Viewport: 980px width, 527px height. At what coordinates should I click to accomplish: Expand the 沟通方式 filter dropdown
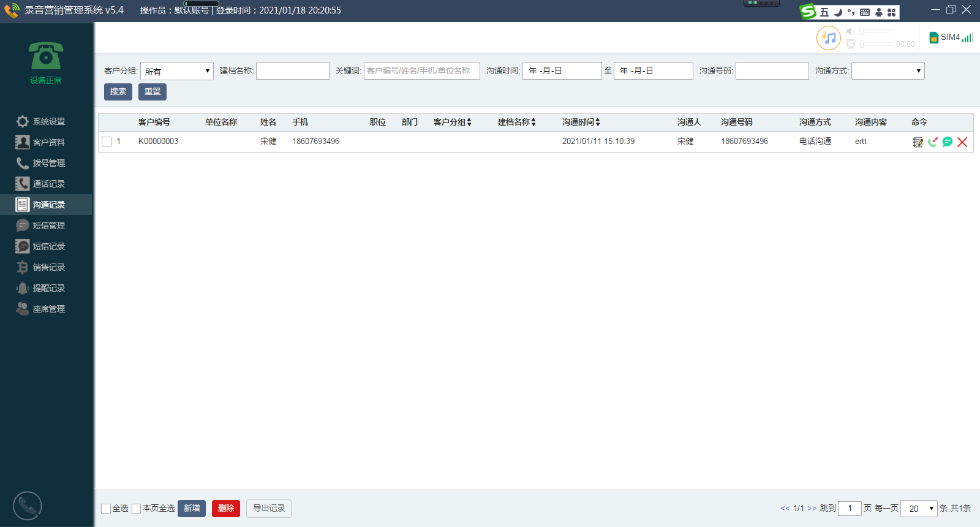(888, 71)
